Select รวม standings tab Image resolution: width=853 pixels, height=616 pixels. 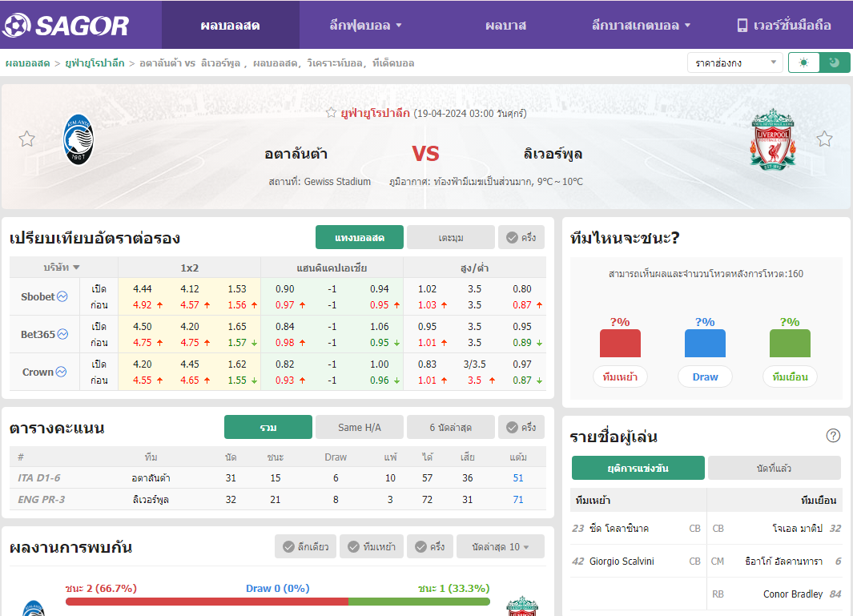[x=268, y=427]
